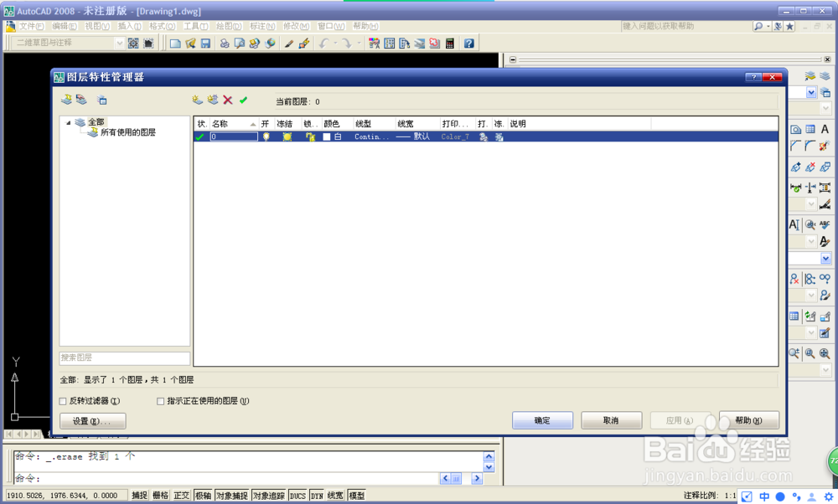Click the Plot Preview icon in main toolbar
The image size is (838, 504).
pyautogui.click(x=240, y=44)
